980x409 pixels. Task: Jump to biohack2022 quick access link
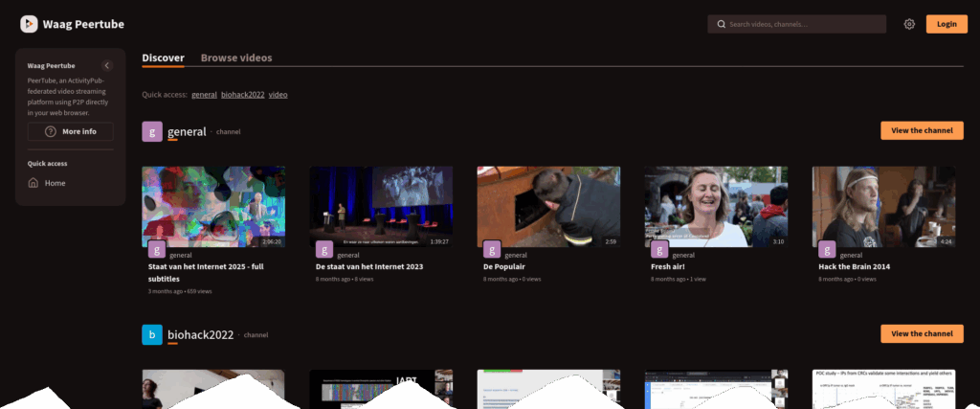[242, 95]
